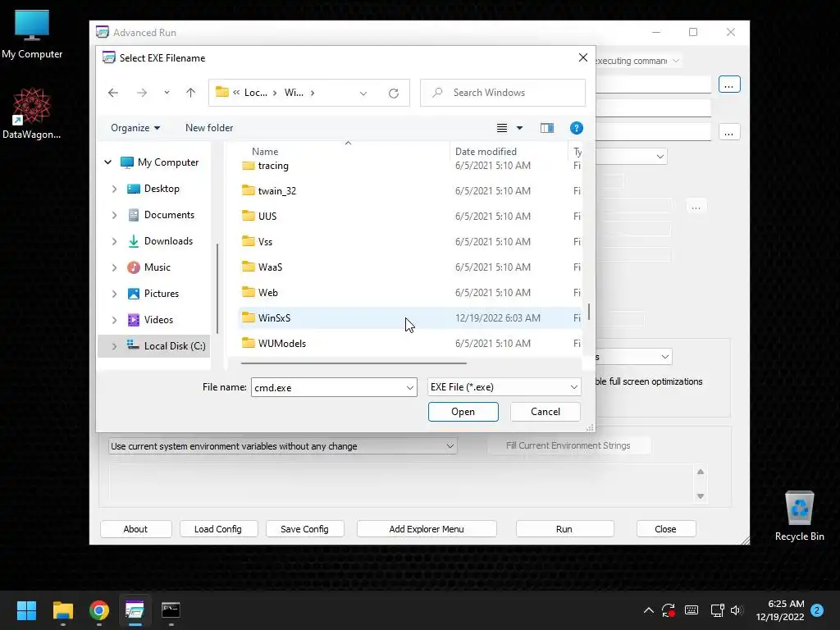Screen dimensions: 840x630
Task: Click Add Explorer Menu button
Action: click(427, 529)
